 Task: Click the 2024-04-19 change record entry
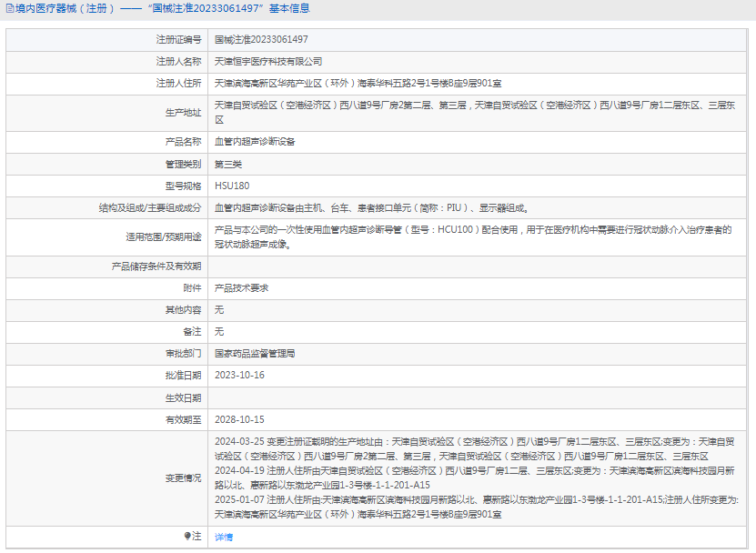point(474,478)
